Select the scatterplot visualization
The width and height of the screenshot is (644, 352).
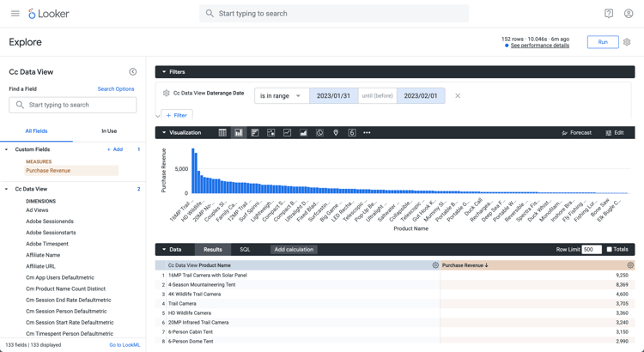tap(271, 133)
